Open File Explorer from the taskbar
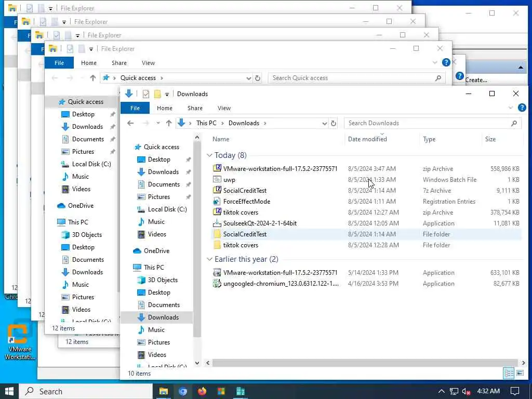The height and width of the screenshot is (399, 532). pyautogui.click(x=164, y=391)
